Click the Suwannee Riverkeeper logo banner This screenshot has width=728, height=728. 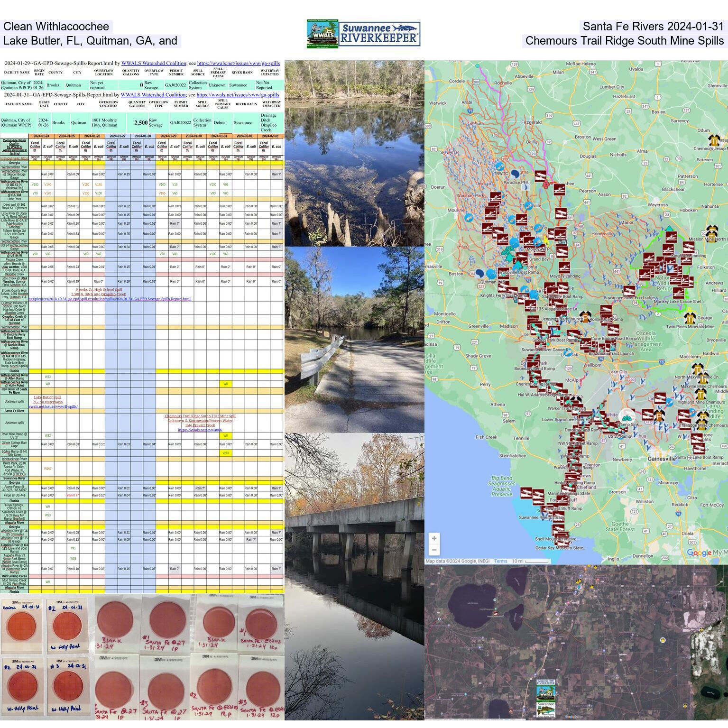[379, 34]
